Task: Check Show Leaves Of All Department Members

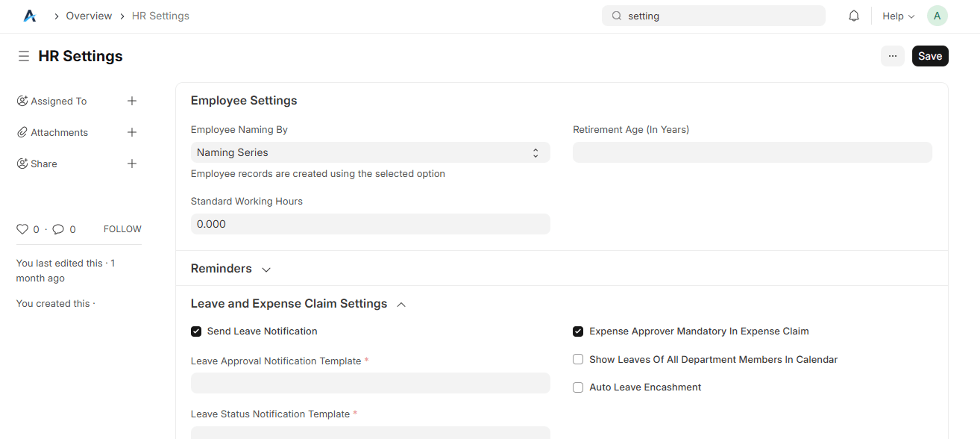Action: (578, 360)
